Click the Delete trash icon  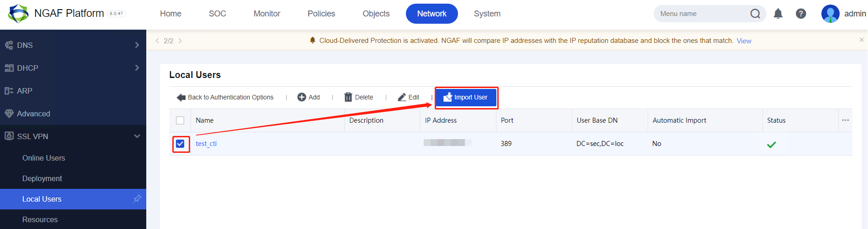click(x=348, y=97)
